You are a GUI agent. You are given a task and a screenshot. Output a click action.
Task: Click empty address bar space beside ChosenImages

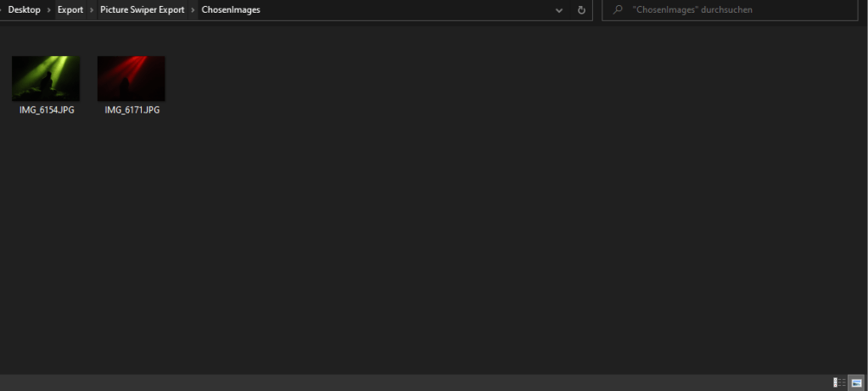click(x=407, y=10)
